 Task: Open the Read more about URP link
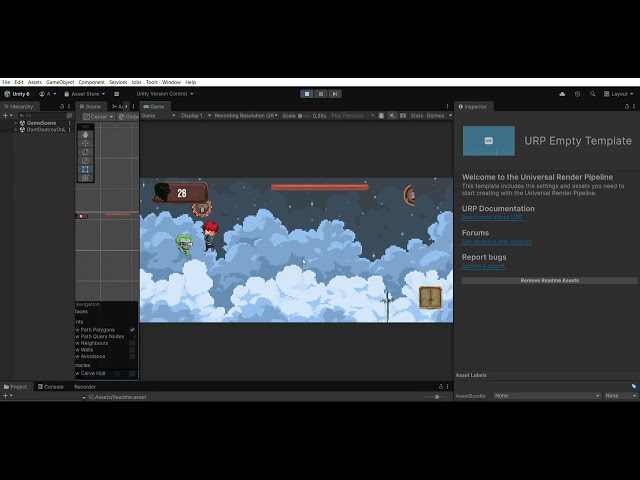492,217
